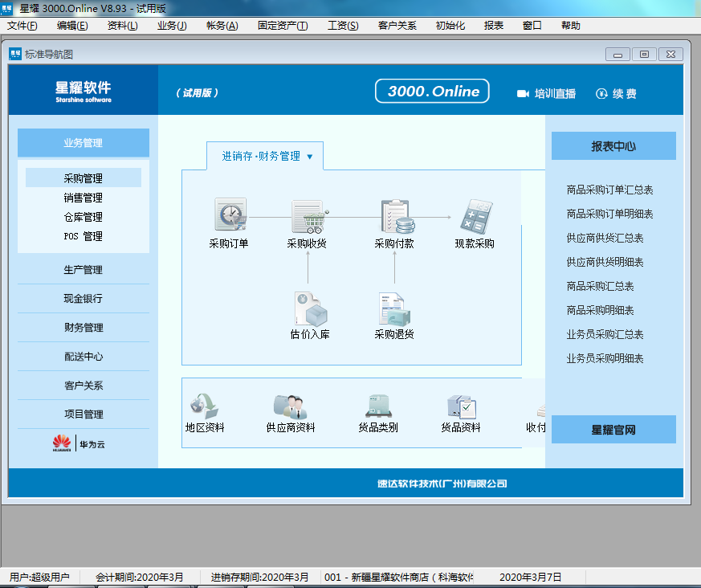Click the 培训直播 camera icon
This screenshot has width=701, height=588.
pyautogui.click(x=523, y=93)
